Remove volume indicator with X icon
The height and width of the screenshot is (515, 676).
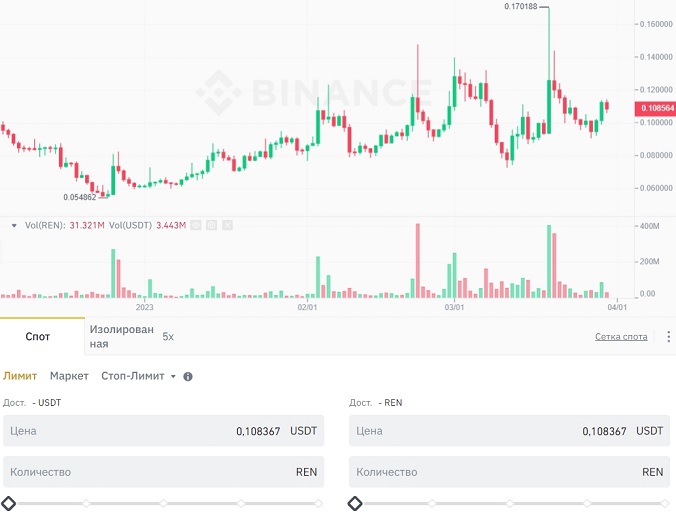click(x=228, y=225)
